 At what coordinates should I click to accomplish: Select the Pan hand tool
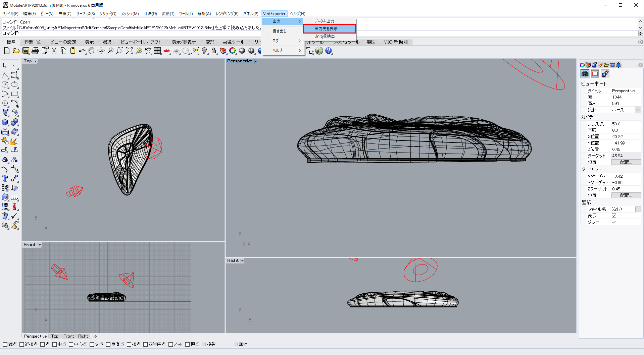91,51
